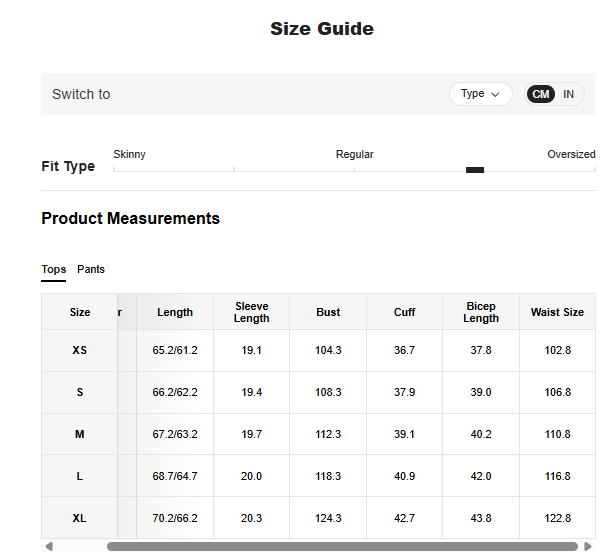Viewport: 600px width, 552px height.
Task: Click the Fit Type slider marker
Action: click(x=475, y=170)
